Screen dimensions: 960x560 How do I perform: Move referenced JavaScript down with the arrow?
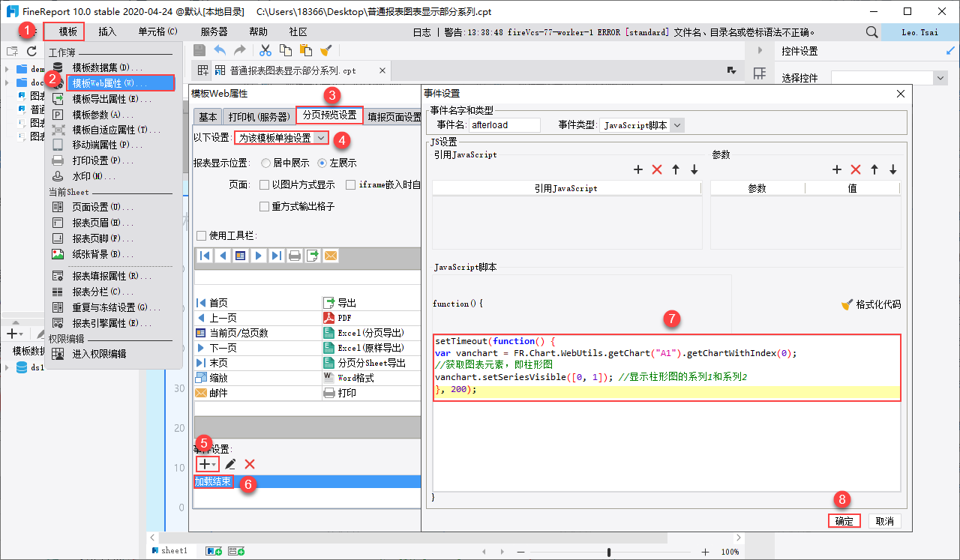(694, 170)
